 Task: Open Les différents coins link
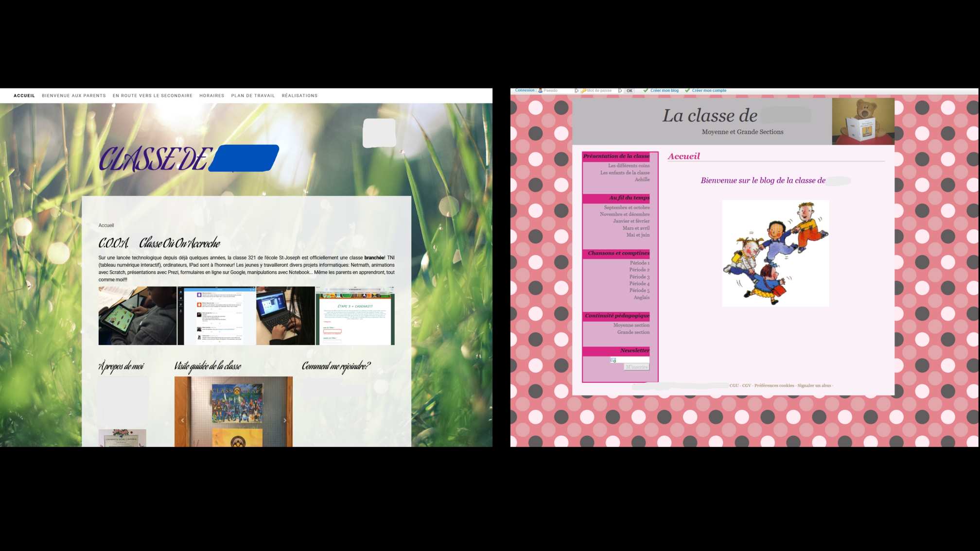(629, 166)
